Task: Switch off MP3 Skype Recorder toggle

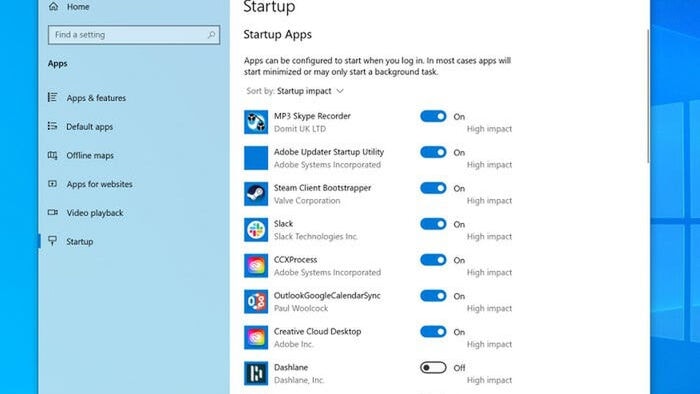Action: [433, 116]
